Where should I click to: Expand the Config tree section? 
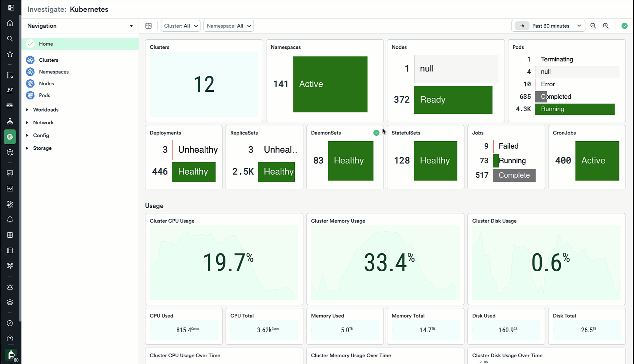click(x=27, y=135)
